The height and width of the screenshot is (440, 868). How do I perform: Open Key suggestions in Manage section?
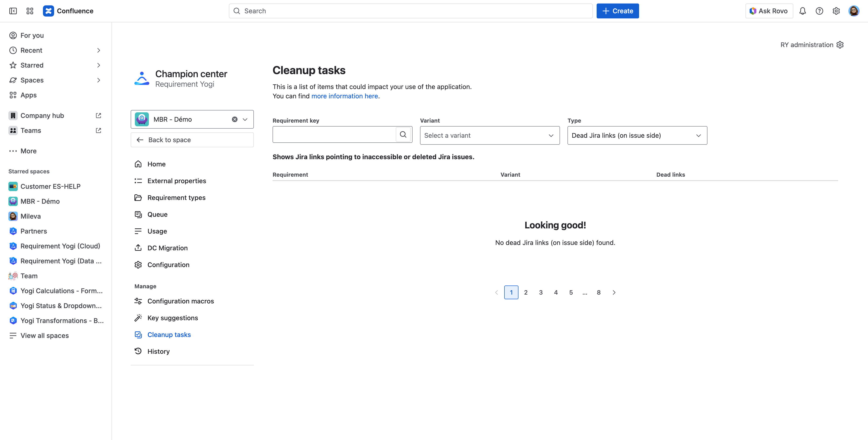click(172, 317)
